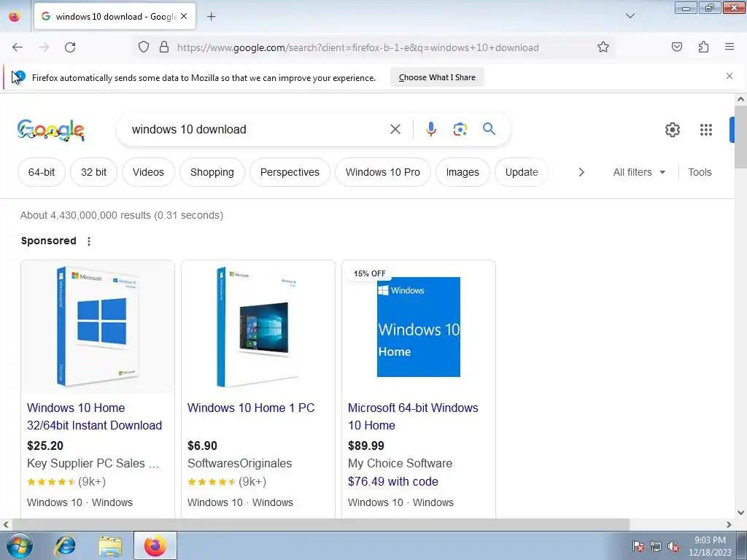
Task: Open Windows 10 Home box product image
Action: coord(98,327)
